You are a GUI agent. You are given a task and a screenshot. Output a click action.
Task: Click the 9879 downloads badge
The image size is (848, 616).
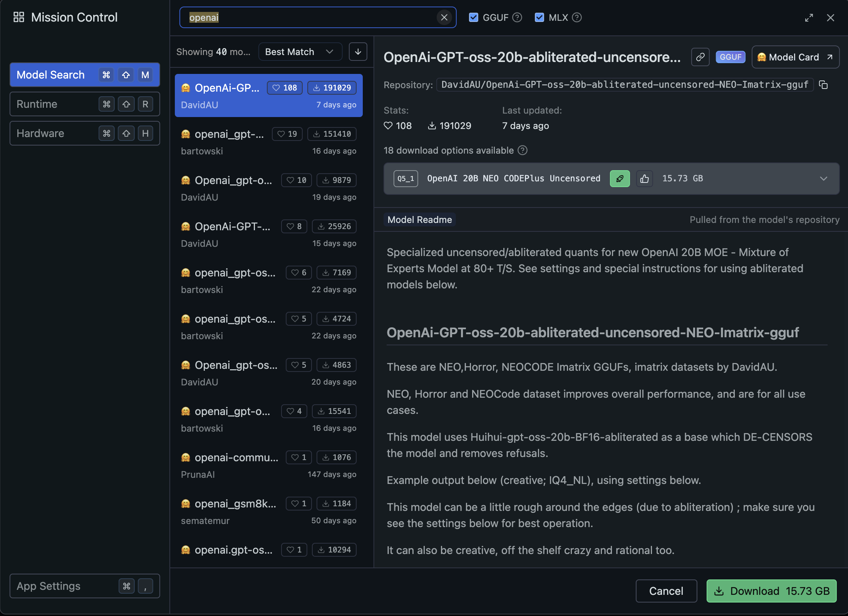(337, 180)
